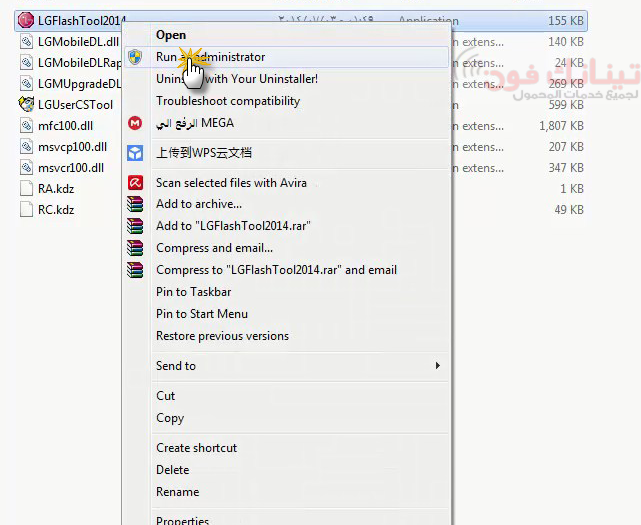Select the LGMUpgradeDL file icon
The height and width of the screenshot is (525, 641).
[x=27, y=83]
